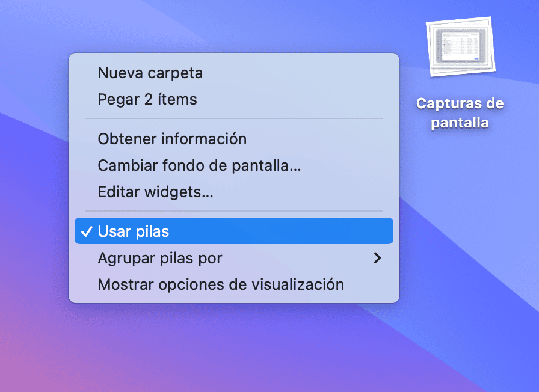
Task: Create a new folder via Nueva carpeta
Action: 234,73
